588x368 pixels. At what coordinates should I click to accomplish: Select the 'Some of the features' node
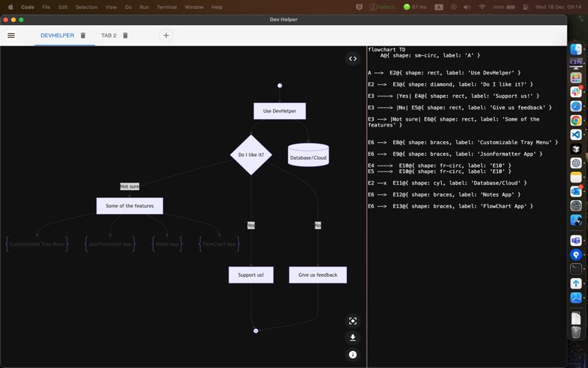[129, 206]
